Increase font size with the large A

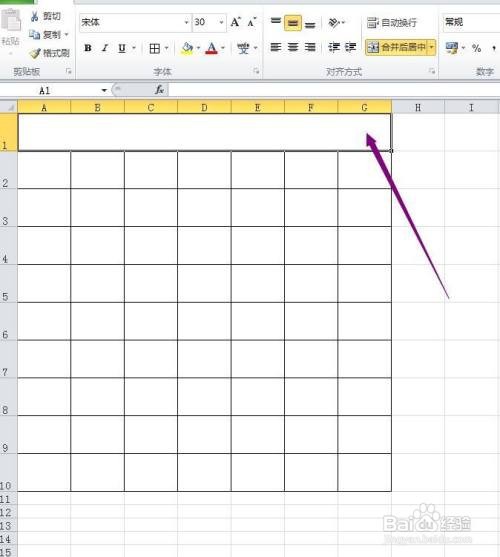tap(235, 22)
